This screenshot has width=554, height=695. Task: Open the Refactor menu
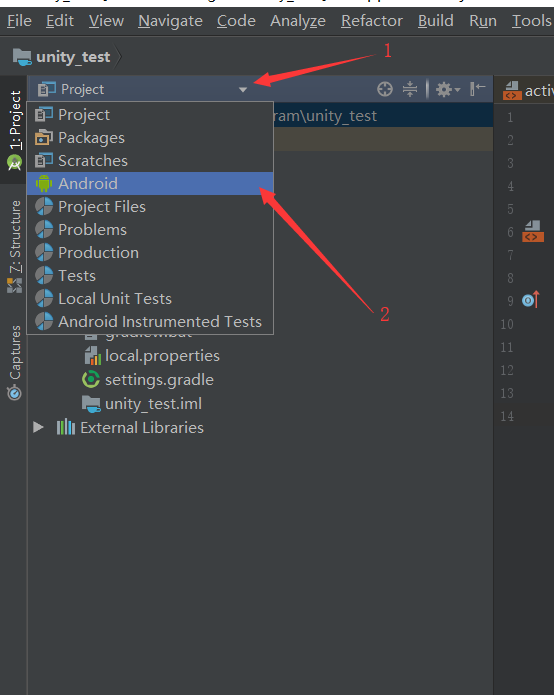pos(372,21)
